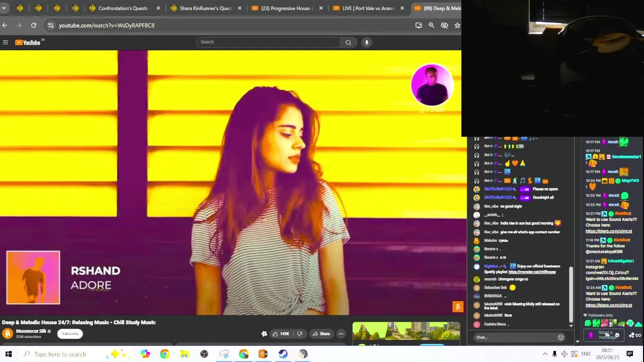Click the Hype star icon beside likes

click(x=264, y=334)
